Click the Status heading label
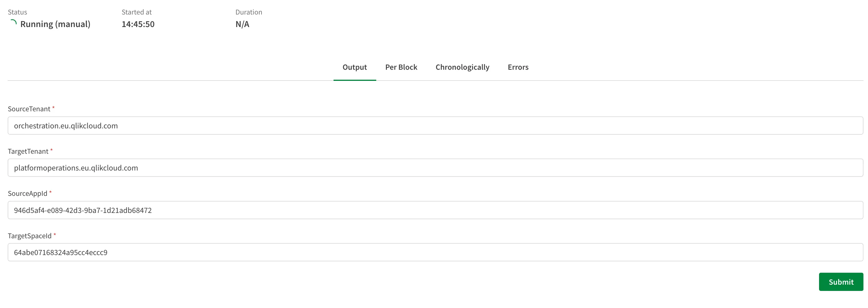The height and width of the screenshot is (308, 868). (x=18, y=12)
